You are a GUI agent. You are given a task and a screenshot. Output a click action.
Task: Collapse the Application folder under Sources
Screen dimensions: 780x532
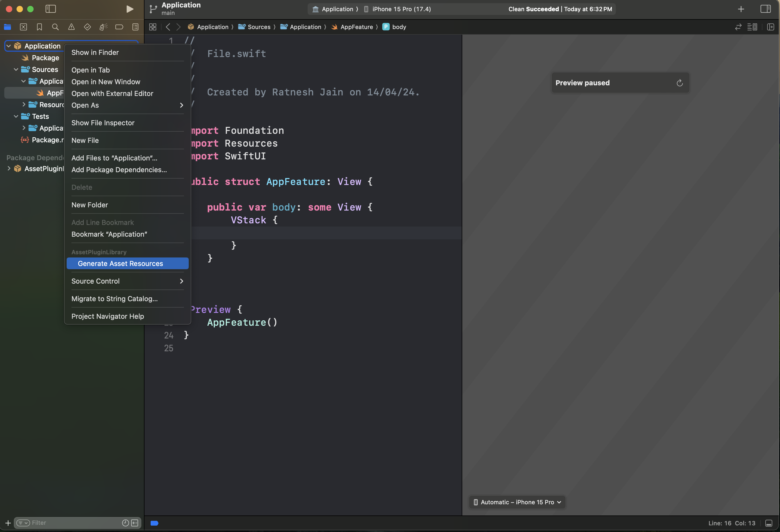pyautogui.click(x=23, y=81)
